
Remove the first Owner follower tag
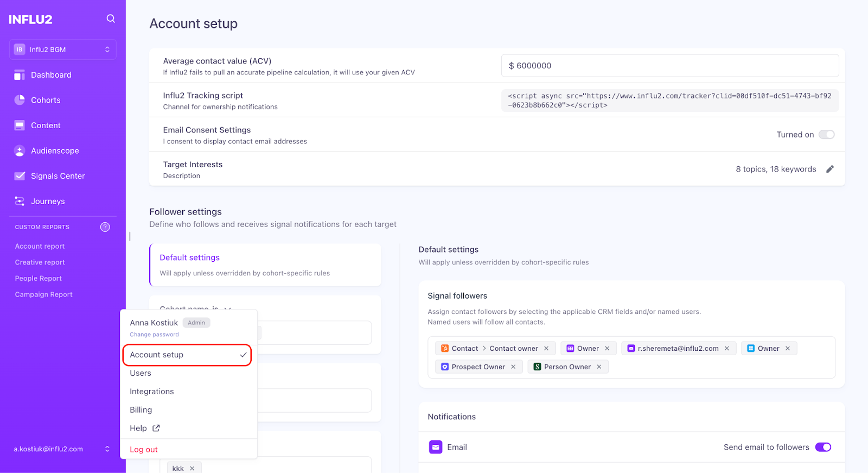pos(607,349)
